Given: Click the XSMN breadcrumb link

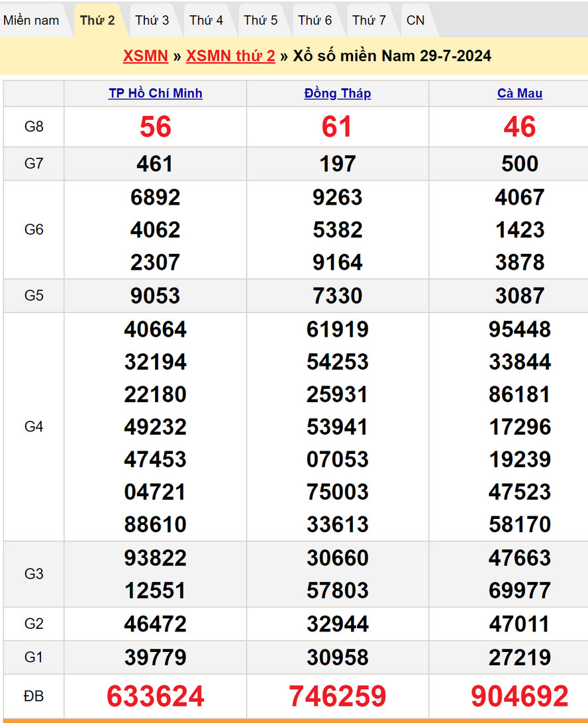Looking at the screenshot, I should (x=145, y=56).
